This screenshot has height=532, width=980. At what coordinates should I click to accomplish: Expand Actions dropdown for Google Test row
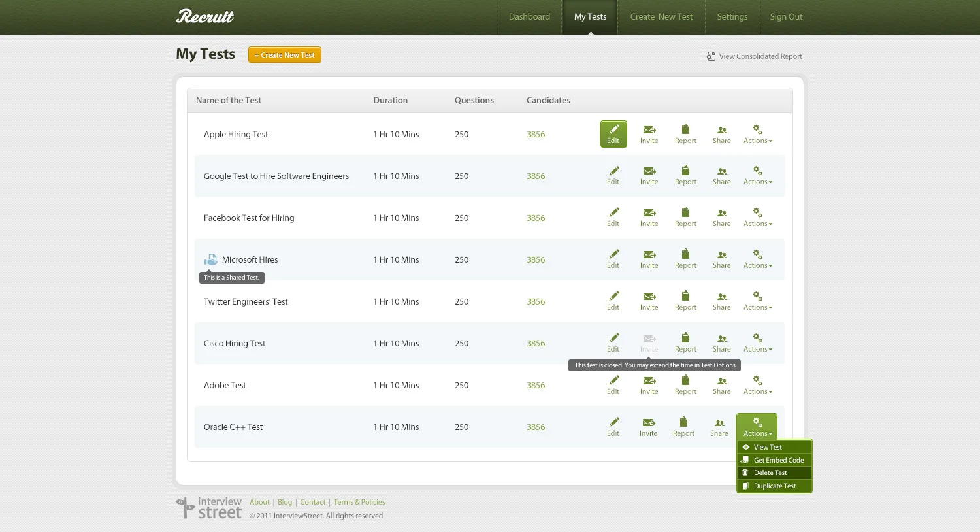(x=758, y=176)
